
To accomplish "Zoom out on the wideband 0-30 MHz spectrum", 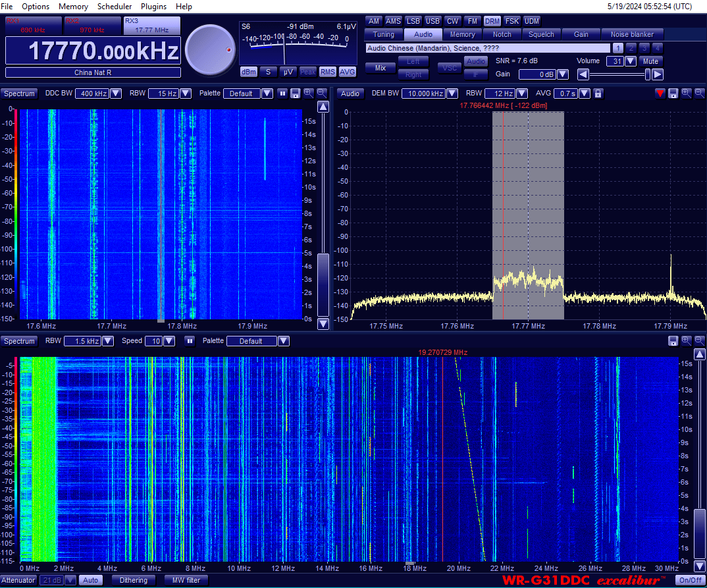I will point(699,341).
